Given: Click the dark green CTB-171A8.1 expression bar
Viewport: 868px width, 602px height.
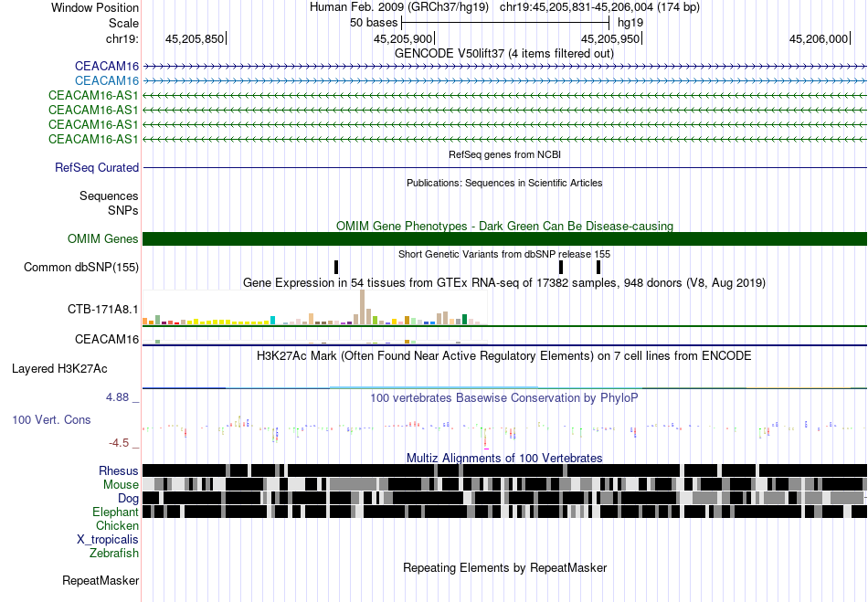Looking at the screenshot, I should pos(464,319).
